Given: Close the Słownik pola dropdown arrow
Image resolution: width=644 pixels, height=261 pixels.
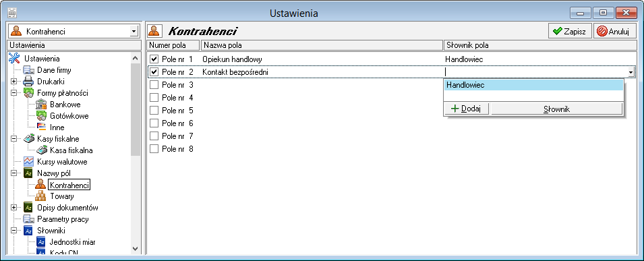Looking at the screenshot, I should tap(631, 72).
